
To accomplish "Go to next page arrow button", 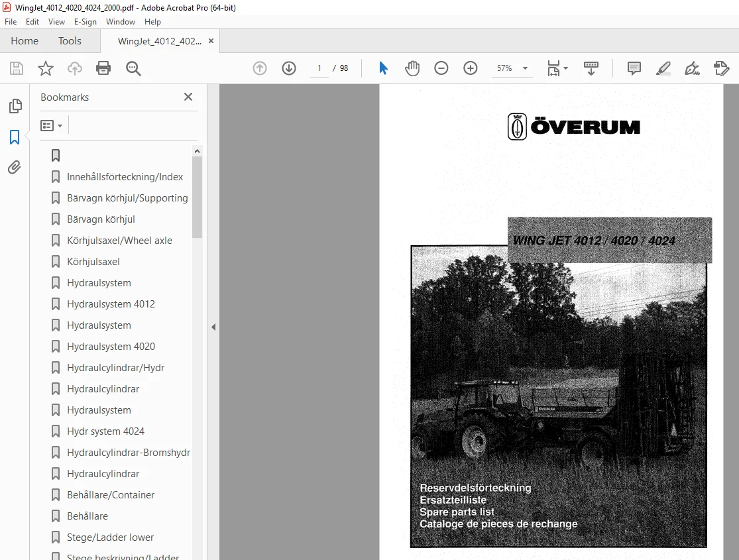I will click(289, 68).
